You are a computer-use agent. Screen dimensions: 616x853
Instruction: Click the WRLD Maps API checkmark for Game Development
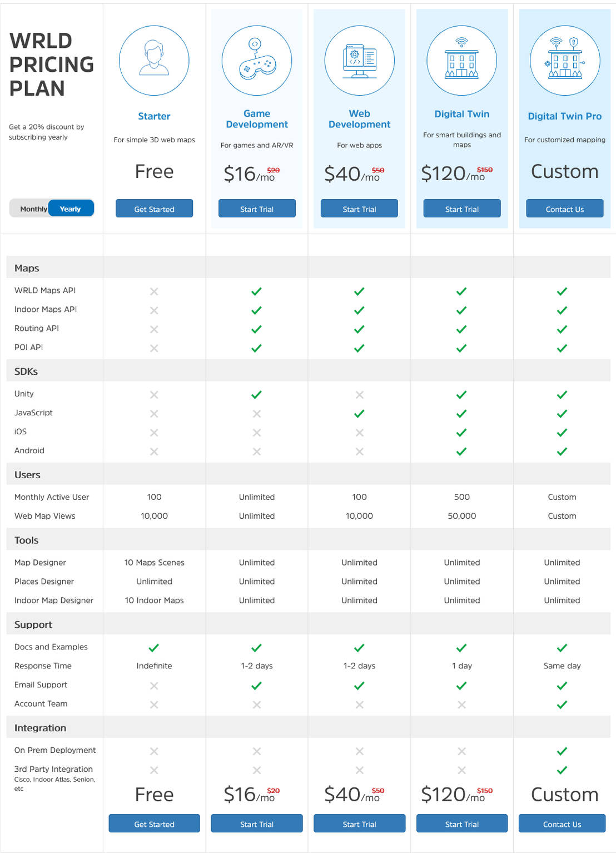coord(256,291)
